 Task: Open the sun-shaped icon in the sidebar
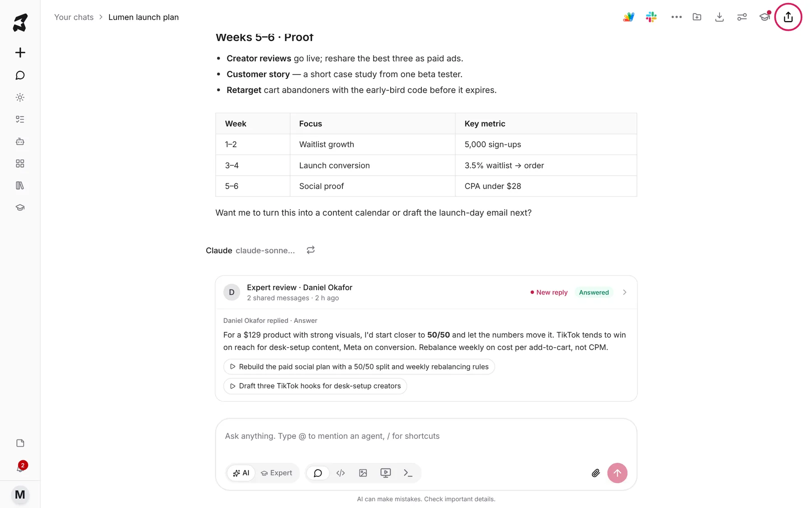(20, 97)
